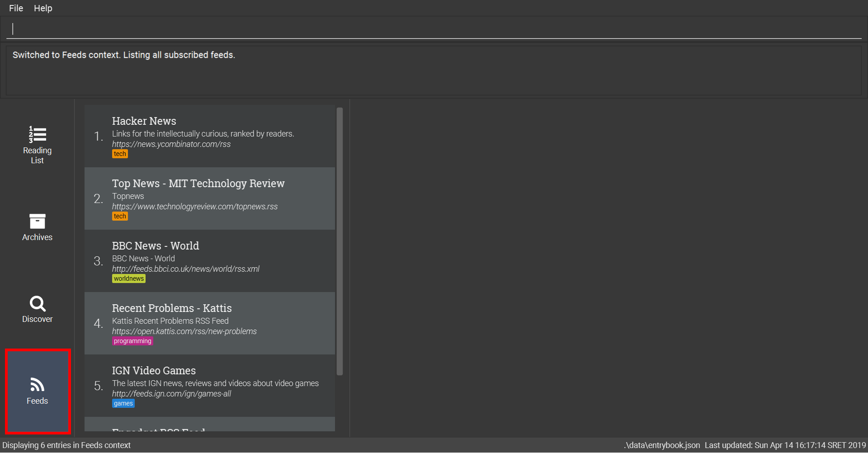Viewport: 868px width, 453px height.
Task: Click the programming tag label
Action: tap(132, 341)
